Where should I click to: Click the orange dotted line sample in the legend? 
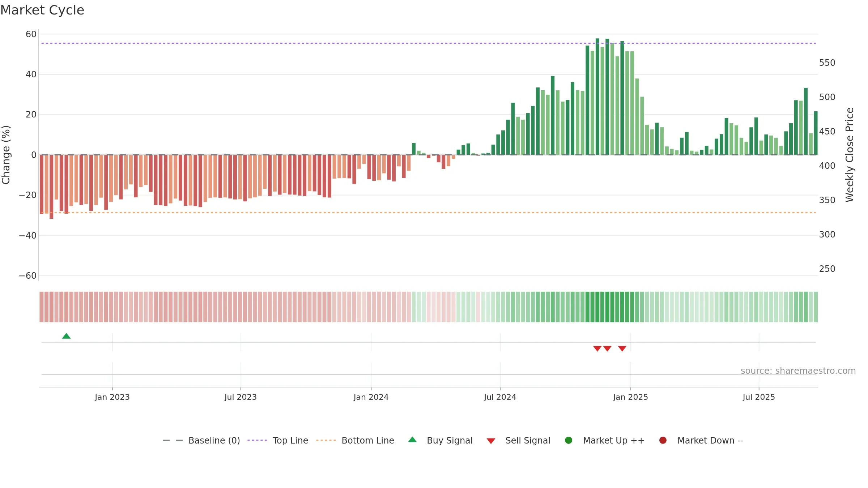pos(326,440)
